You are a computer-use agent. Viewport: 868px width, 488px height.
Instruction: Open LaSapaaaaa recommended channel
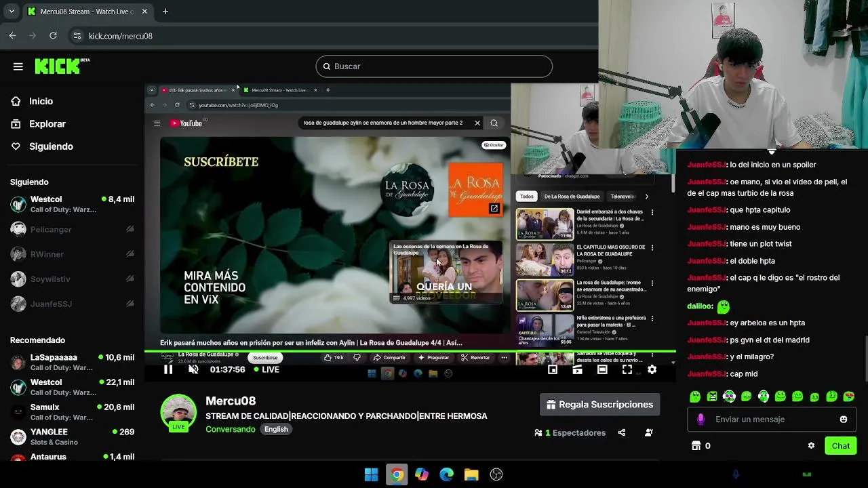tap(72, 362)
